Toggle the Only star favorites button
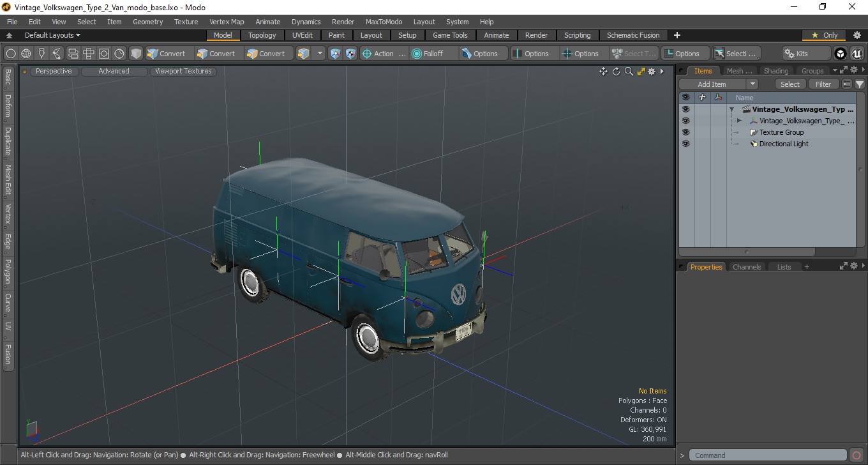 pos(824,35)
